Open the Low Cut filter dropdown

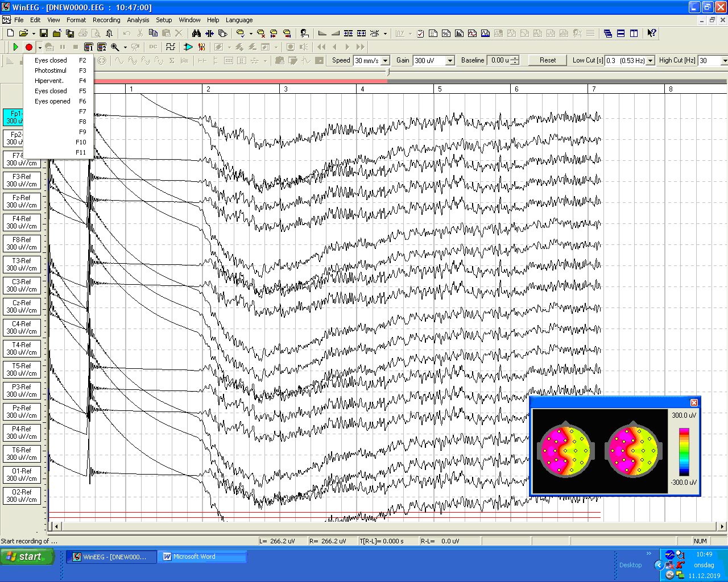point(650,61)
